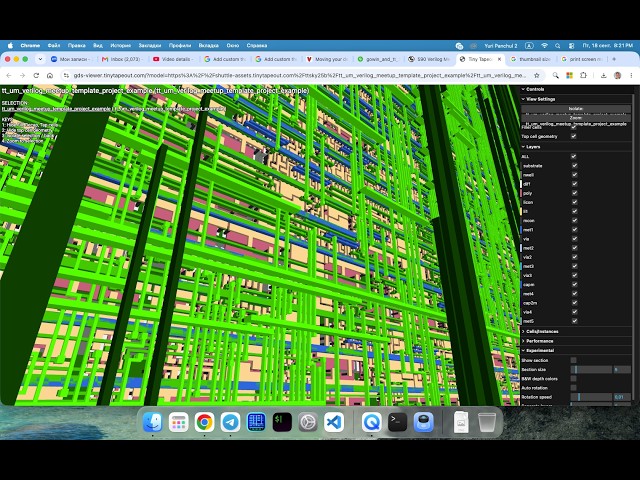This screenshot has height=480, width=640.
Task: Open Telegram from the dock
Action: [230, 422]
